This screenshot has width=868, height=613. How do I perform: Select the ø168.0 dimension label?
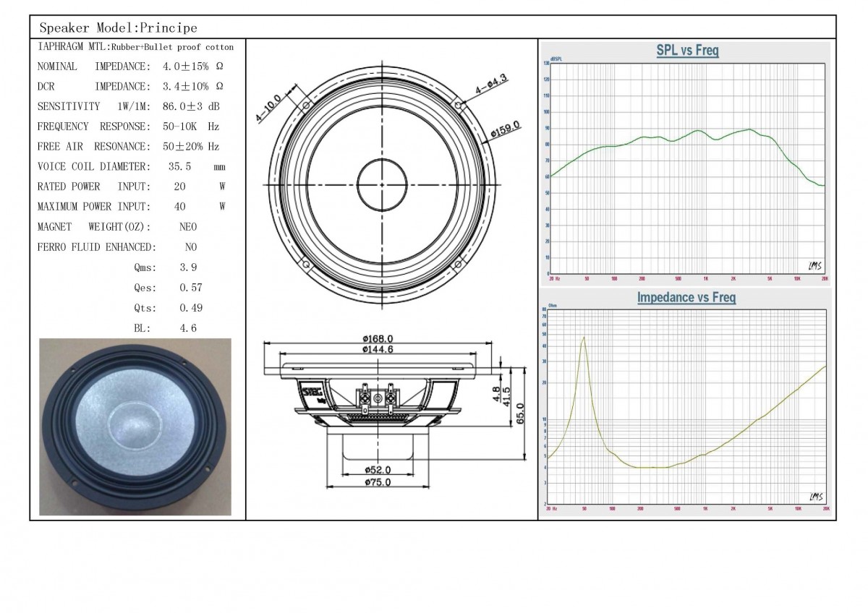[378, 338]
